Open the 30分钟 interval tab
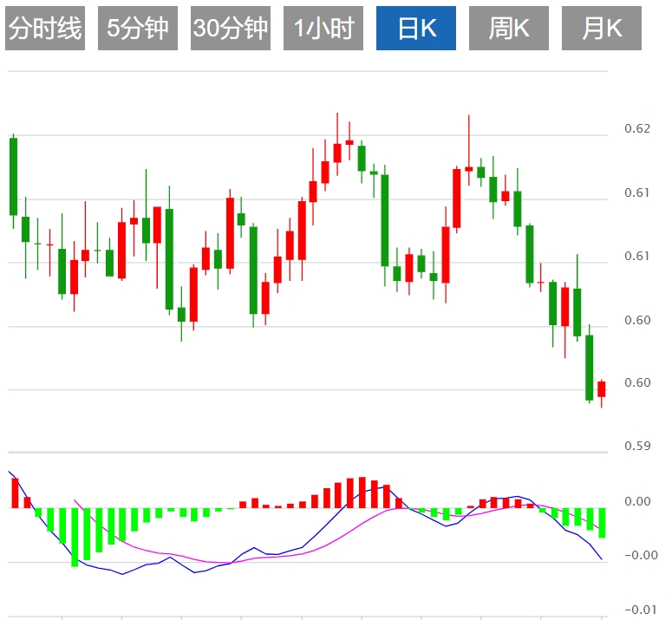Viewport: 672px width, 620px height. (231, 29)
